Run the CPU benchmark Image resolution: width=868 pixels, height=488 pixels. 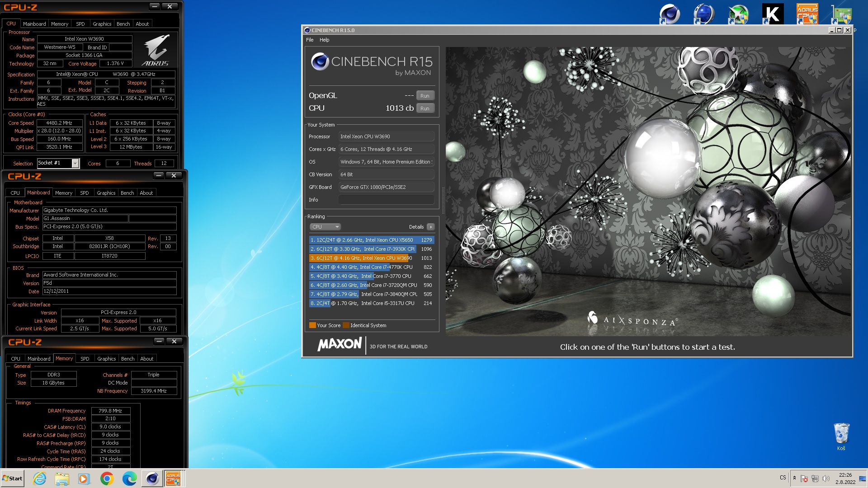(x=425, y=108)
